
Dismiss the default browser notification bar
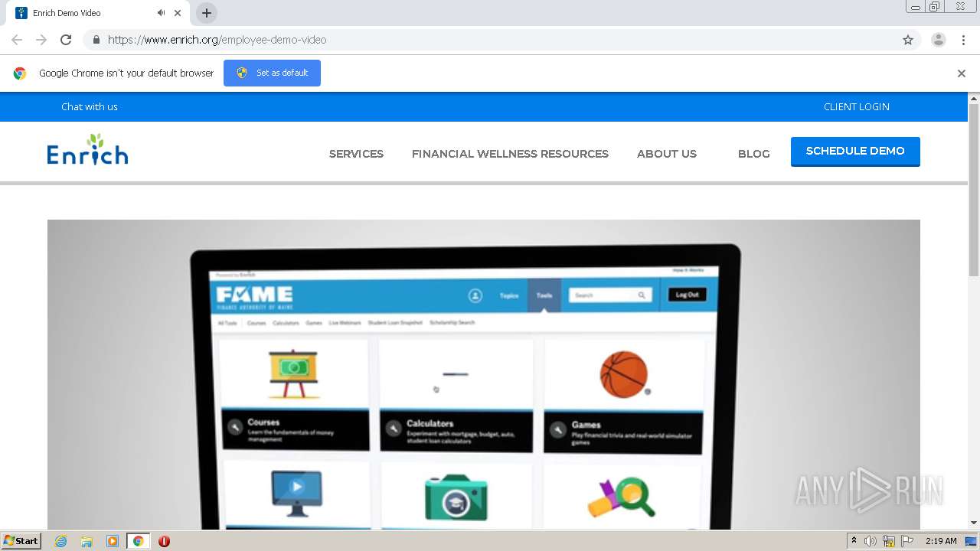point(961,73)
